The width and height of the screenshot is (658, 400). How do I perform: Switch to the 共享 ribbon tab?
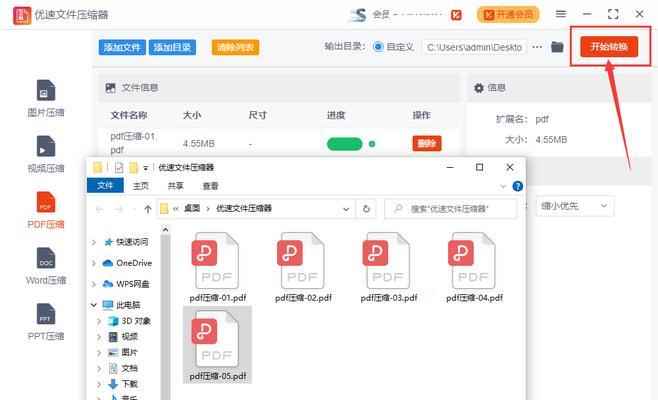click(x=175, y=186)
